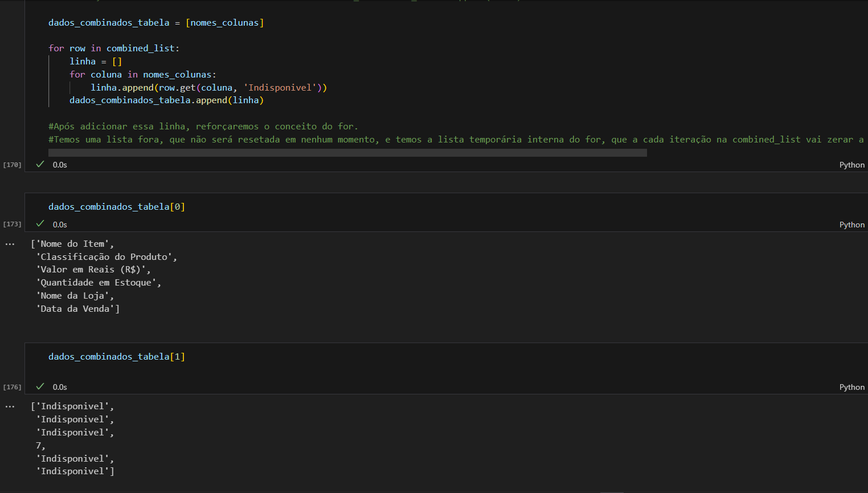Click the comment '#Após adicionar essa linha'
Screen dimensions: 868x493
coord(203,127)
